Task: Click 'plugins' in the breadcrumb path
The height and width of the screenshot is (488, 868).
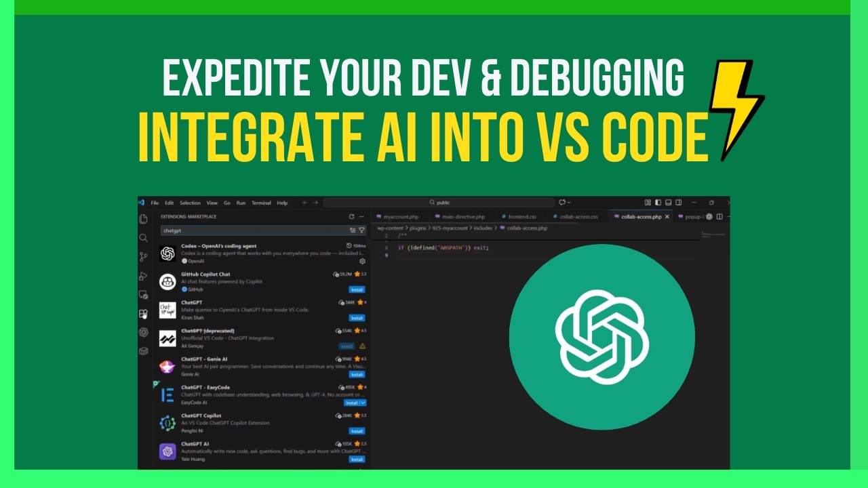Action: pyautogui.click(x=418, y=228)
